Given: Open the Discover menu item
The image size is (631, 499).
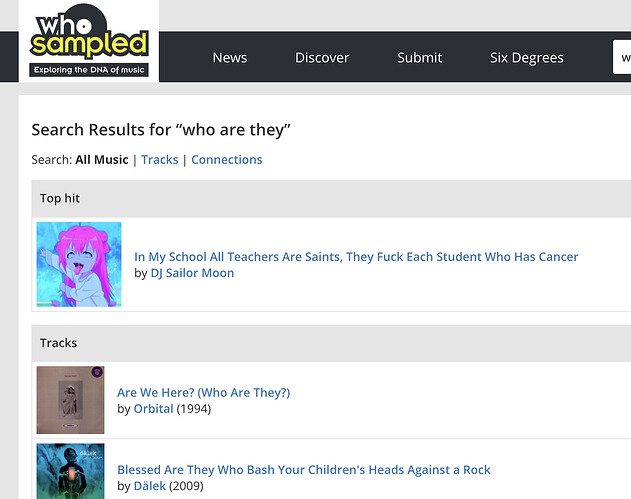Looking at the screenshot, I should 322,58.
